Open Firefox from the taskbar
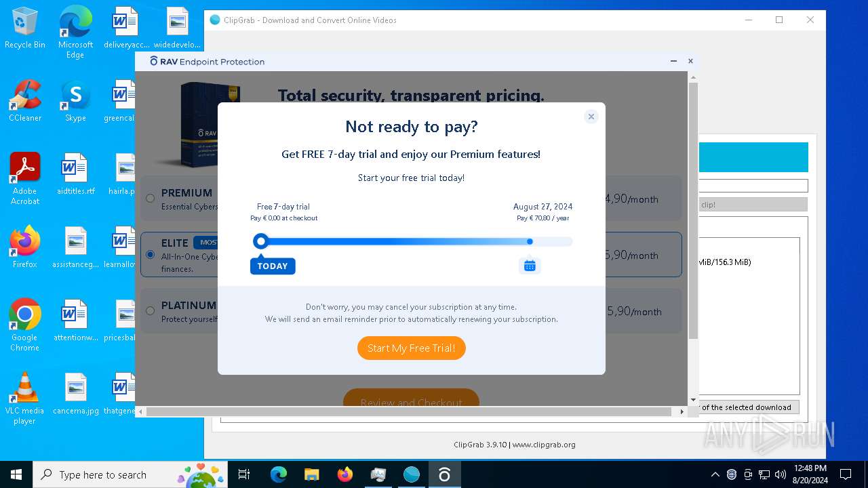868x488 pixels. pos(344,474)
